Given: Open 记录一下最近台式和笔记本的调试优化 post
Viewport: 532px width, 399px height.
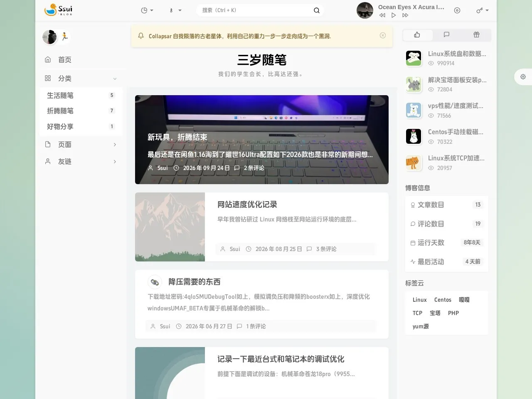Looking at the screenshot, I should point(281,359).
